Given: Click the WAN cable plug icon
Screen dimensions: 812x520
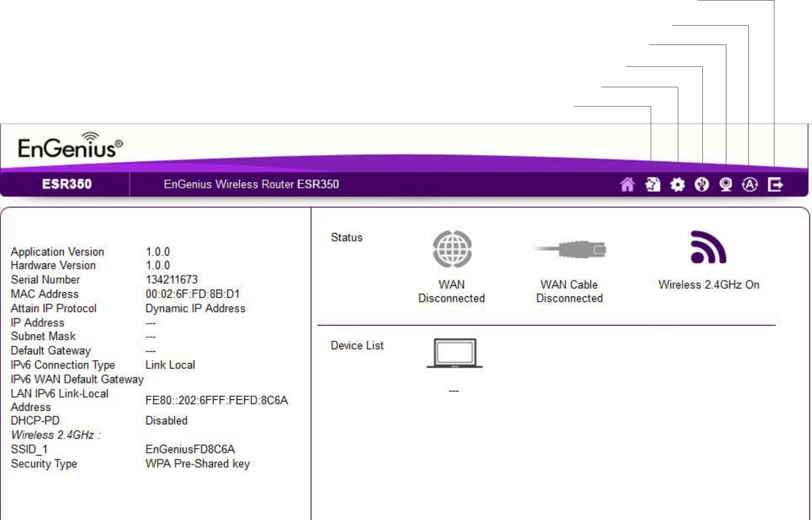Looking at the screenshot, I should [570, 249].
